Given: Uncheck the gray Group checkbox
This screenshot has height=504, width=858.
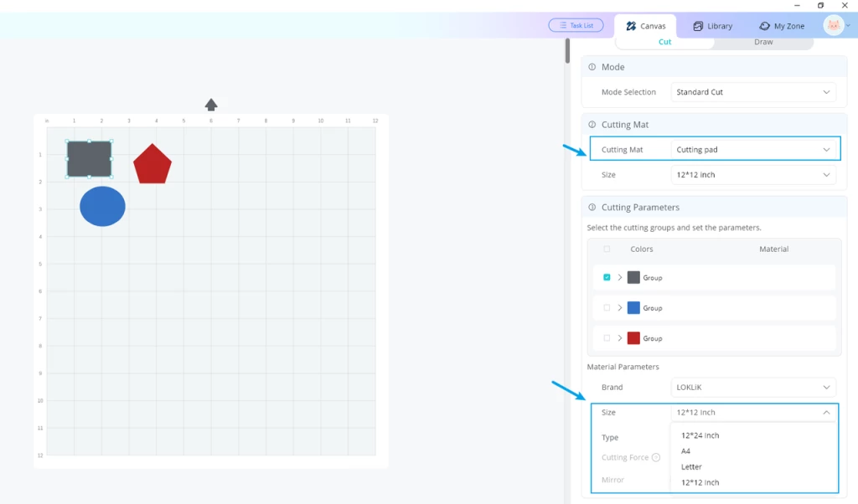Looking at the screenshot, I should point(607,277).
